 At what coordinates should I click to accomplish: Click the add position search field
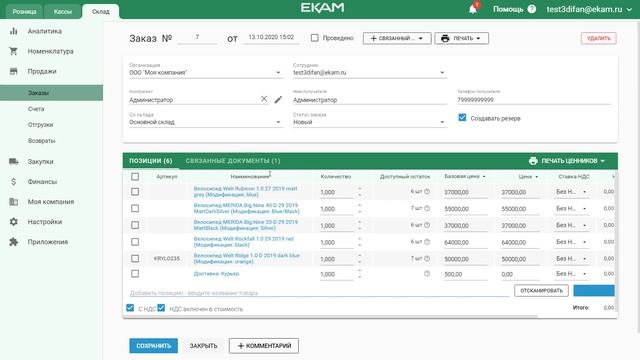tap(319, 293)
